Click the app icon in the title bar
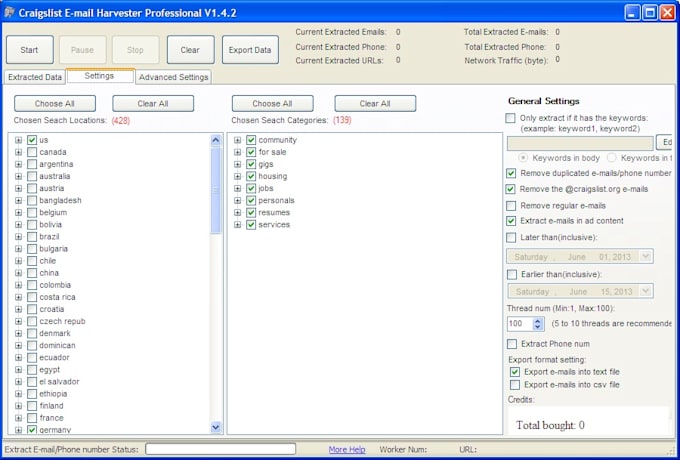Image resolution: width=680 pixels, height=460 pixels. point(9,12)
